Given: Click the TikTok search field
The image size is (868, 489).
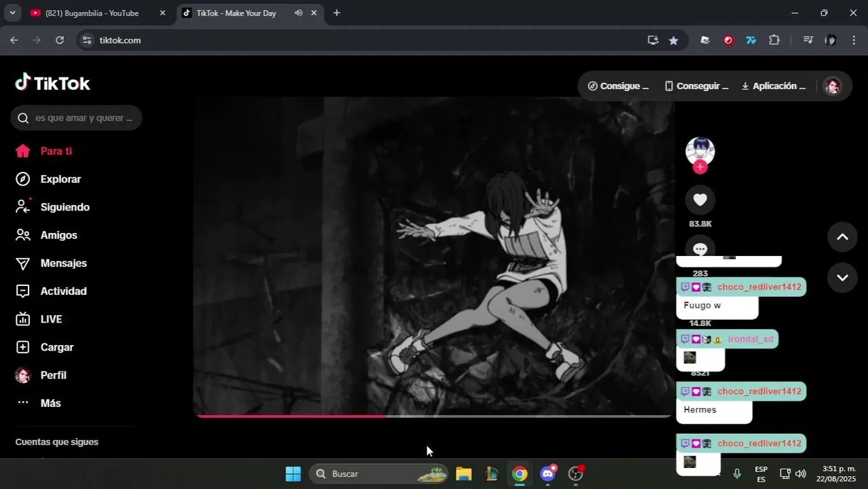Looking at the screenshot, I should click(x=76, y=118).
